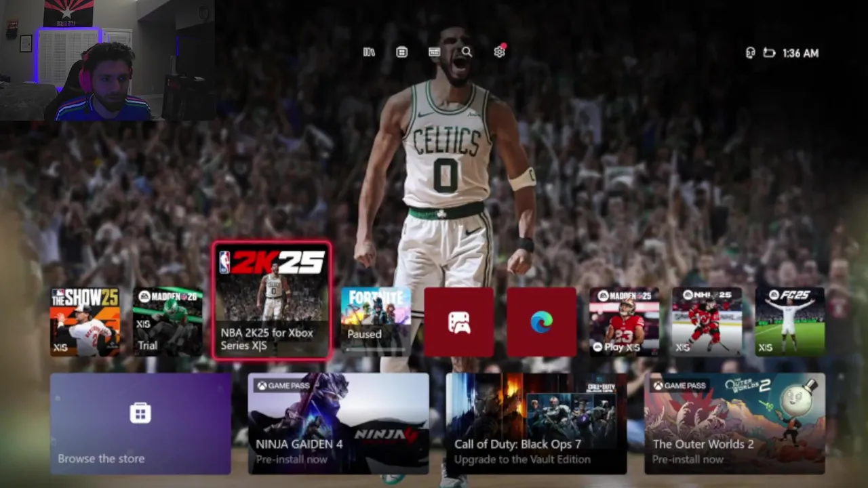Open My games & apps library icon
The image size is (868, 488).
tap(369, 52)
